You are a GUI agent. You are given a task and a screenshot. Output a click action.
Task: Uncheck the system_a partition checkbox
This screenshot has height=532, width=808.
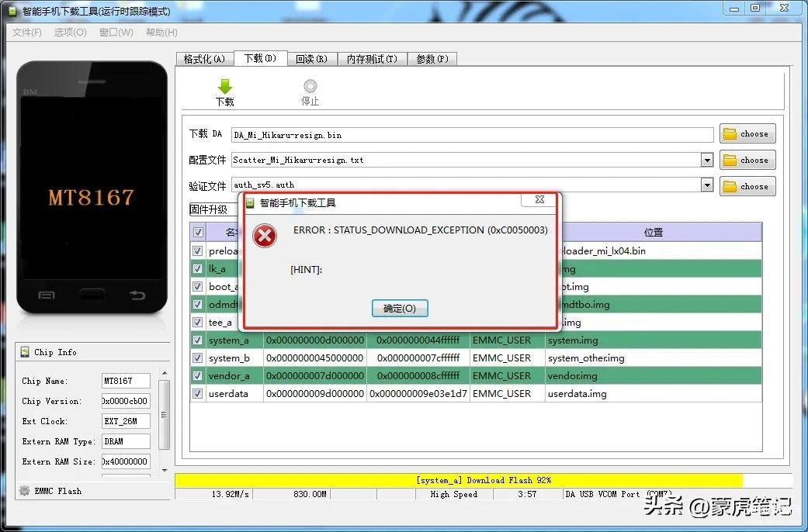pyautogui.click(x=197, y=340)
